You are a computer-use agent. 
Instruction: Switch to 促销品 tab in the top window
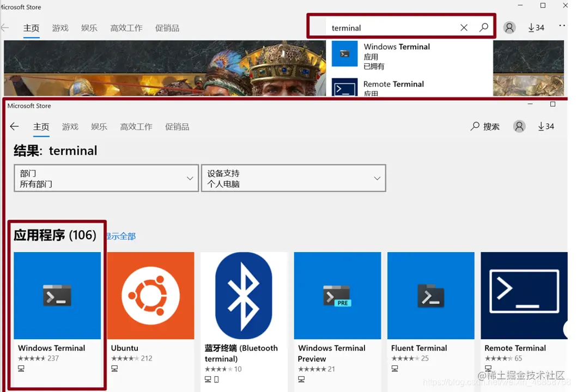167,28
